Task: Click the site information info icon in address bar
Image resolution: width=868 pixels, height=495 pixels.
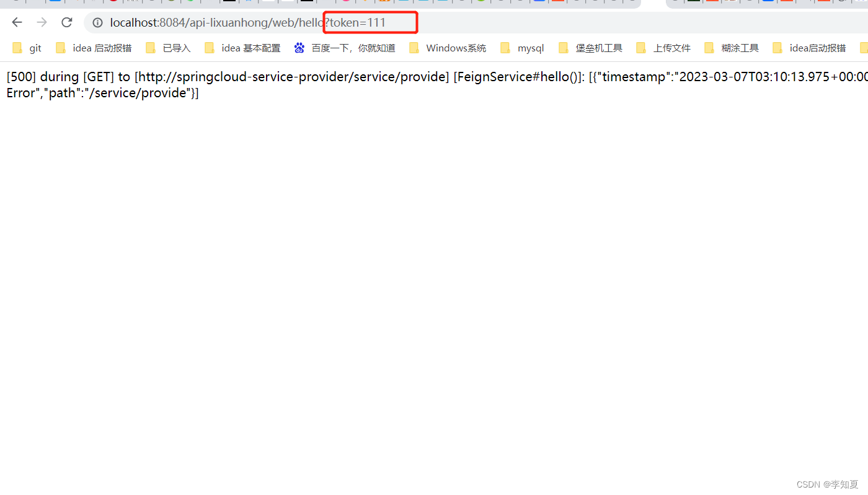Action: (x=97, y=22)
